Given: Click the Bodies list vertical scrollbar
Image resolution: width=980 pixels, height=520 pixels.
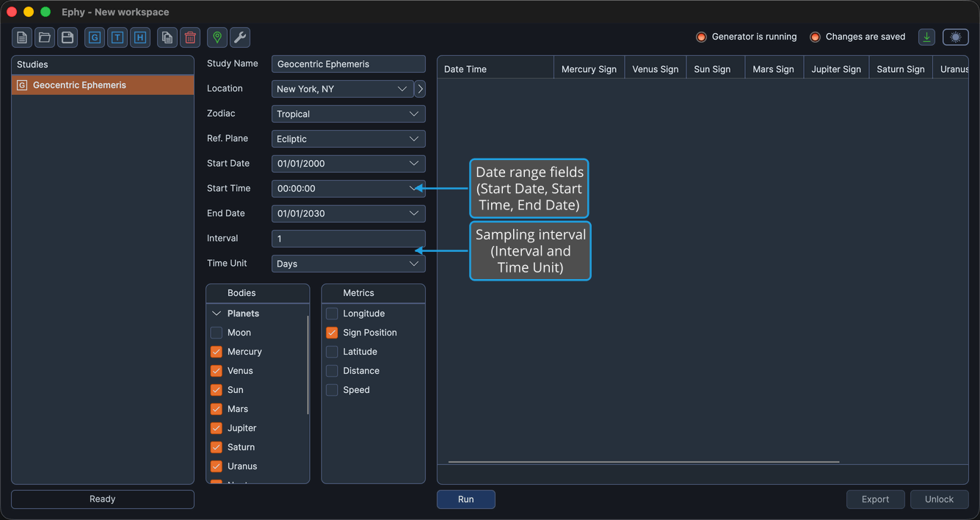Looking at the screenshot, I should [308, 365].
